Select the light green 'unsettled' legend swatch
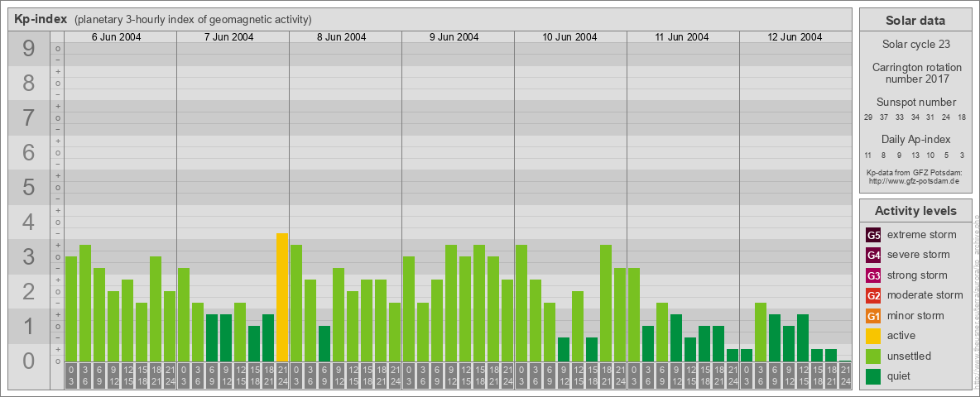The height and width of the screenshot is (397, 980). 873,356
